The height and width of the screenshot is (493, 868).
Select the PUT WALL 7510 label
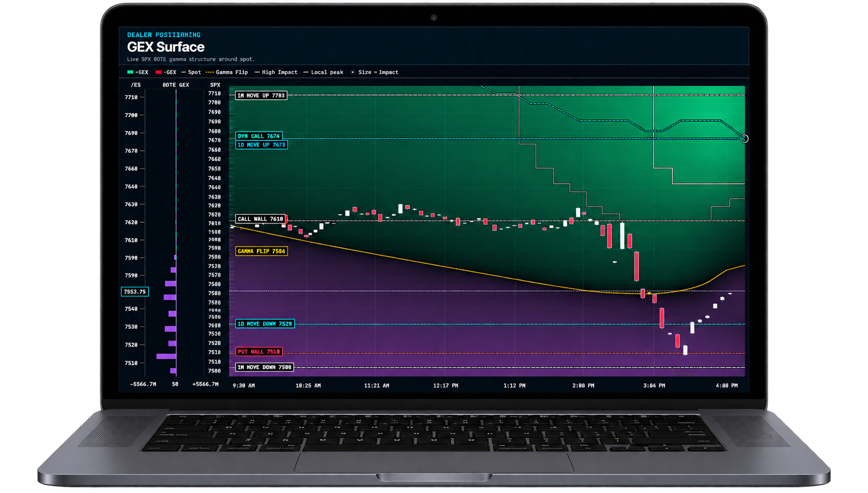(x=259, y=352)
